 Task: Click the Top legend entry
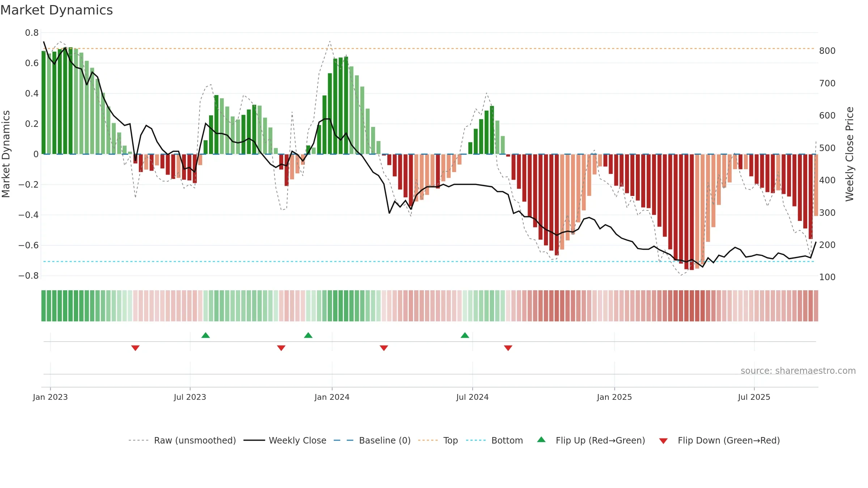(438, 440)
